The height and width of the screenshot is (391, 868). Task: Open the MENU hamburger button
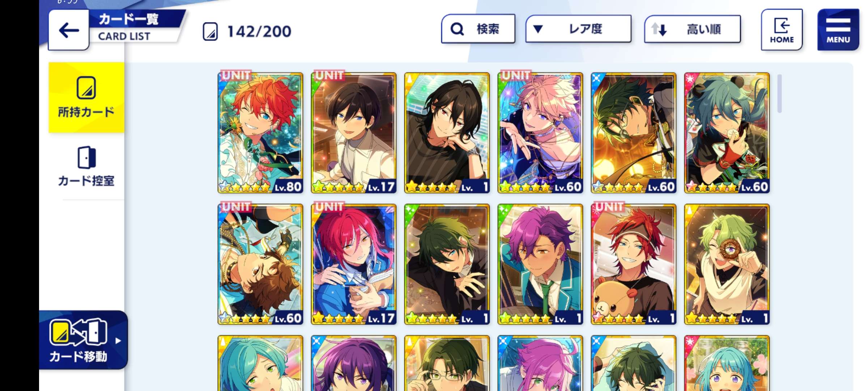pos(838,30)
